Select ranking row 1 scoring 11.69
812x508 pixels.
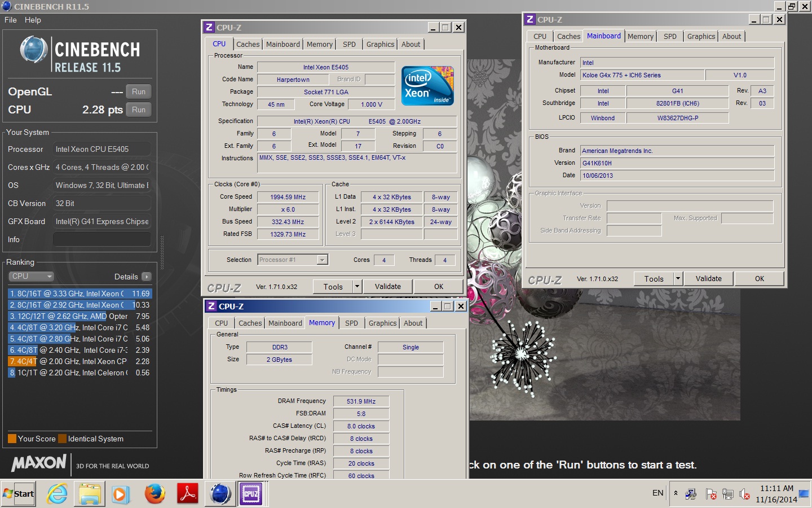pos(80,294)
